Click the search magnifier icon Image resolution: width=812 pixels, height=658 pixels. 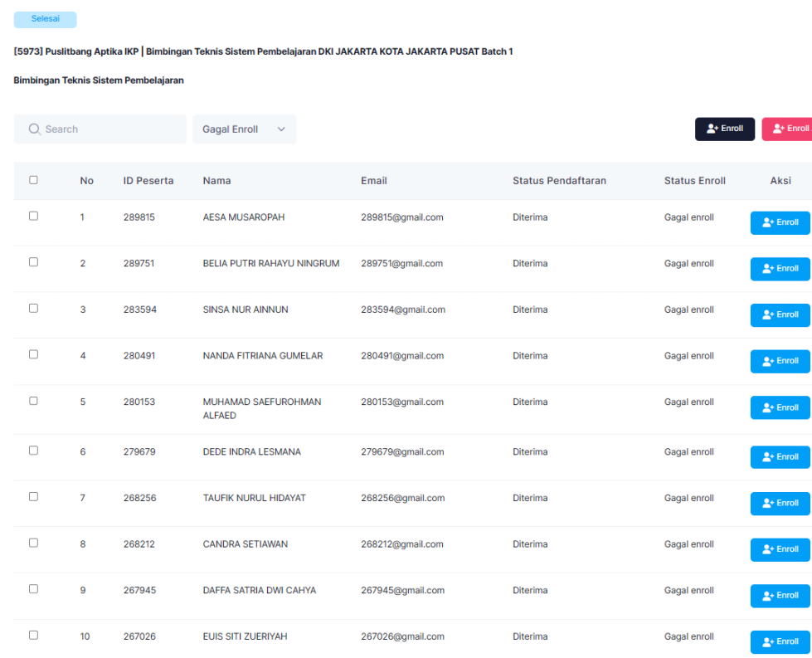click(34, 129)
